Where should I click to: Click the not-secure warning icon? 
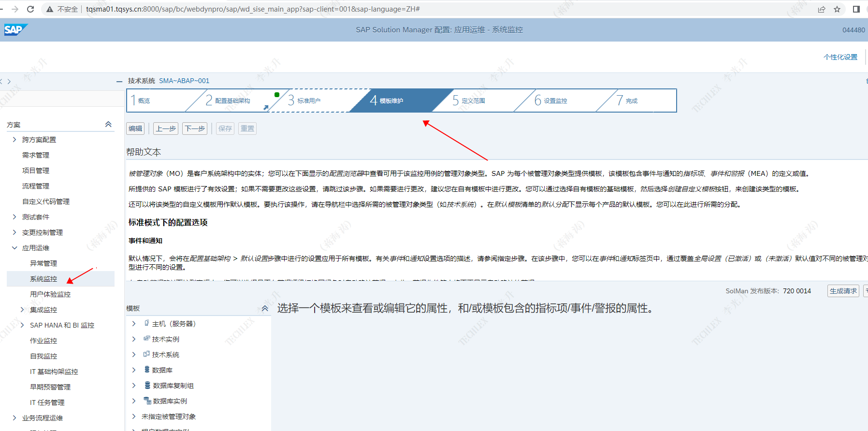[x=49, y=9]
